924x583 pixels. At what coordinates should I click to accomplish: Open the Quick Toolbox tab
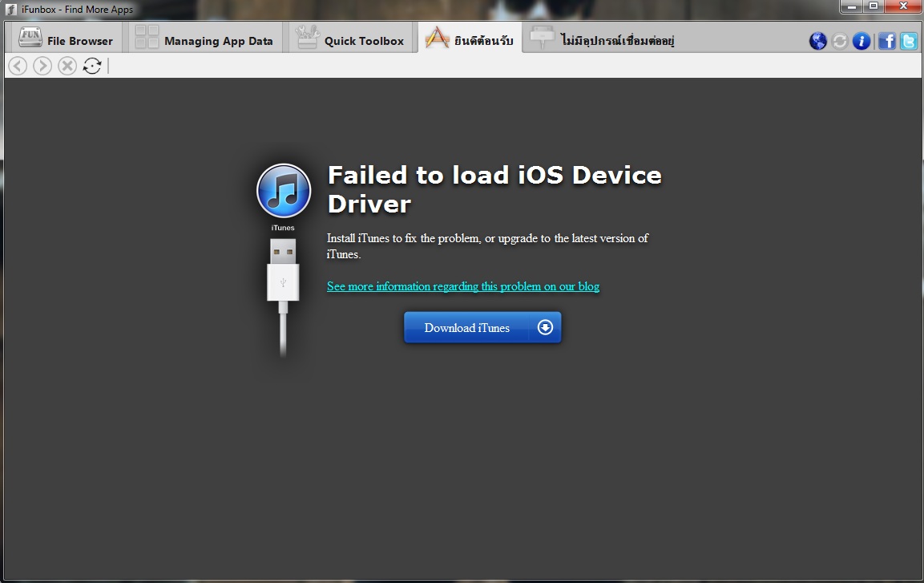350,38
